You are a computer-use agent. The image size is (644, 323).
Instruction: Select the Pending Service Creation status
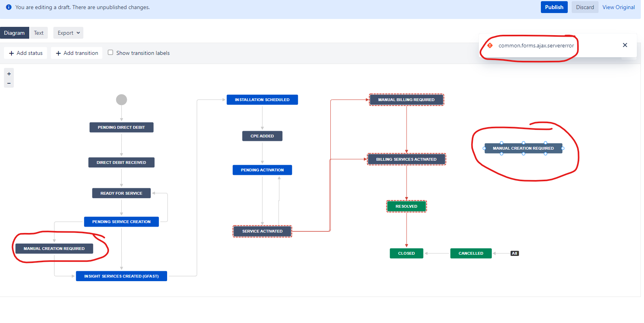tap(121, 222)
